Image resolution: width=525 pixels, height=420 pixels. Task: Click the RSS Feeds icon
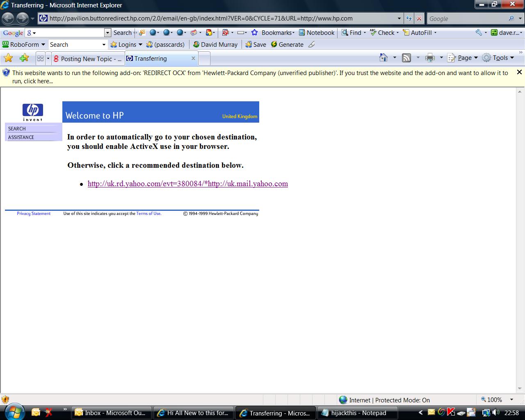406,58
